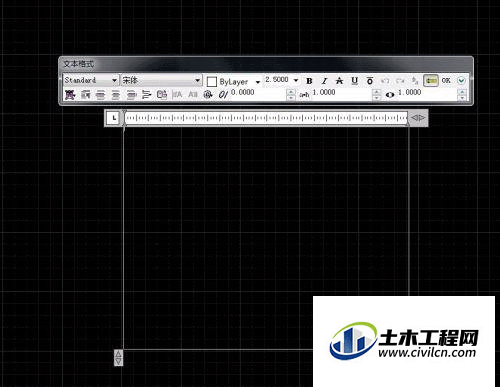The image size is (500, 387).
Task: Toggle overline text formatting
Action: (370, 81)
